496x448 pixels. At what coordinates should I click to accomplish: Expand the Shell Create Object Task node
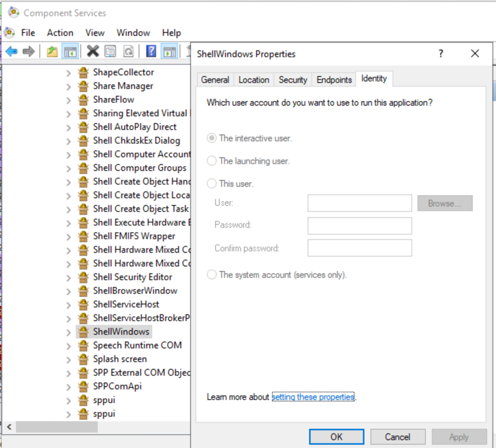pos(68,210)
